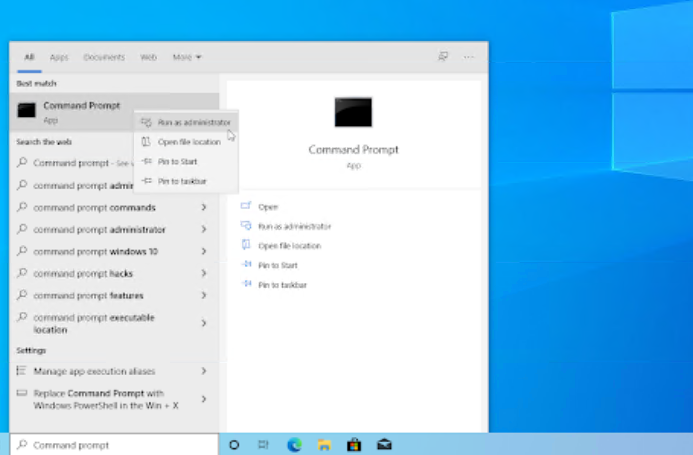The image size is (693, 455).
Task: Open the Mail app taskbar icon
Action: point(383,445)
